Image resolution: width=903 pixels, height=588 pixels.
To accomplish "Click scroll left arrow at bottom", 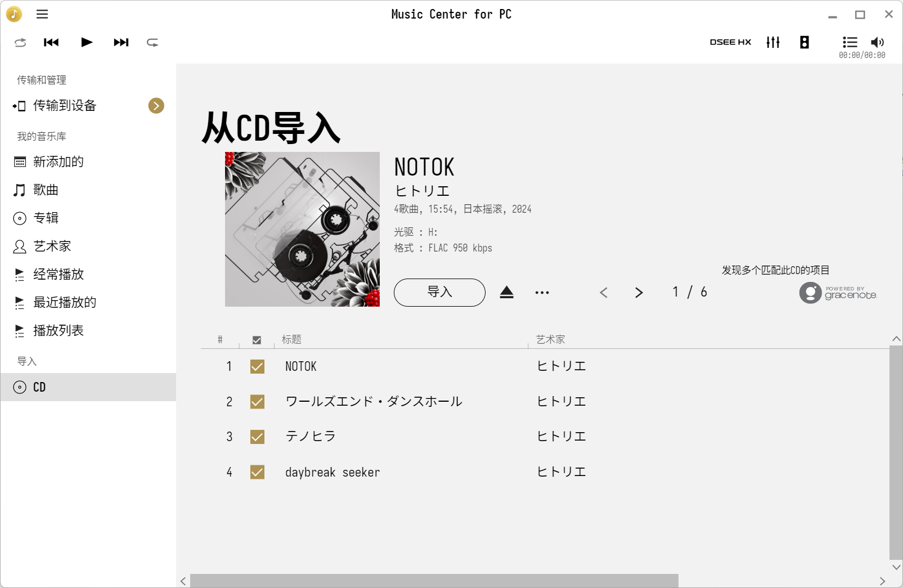I will tap(183, 581).
